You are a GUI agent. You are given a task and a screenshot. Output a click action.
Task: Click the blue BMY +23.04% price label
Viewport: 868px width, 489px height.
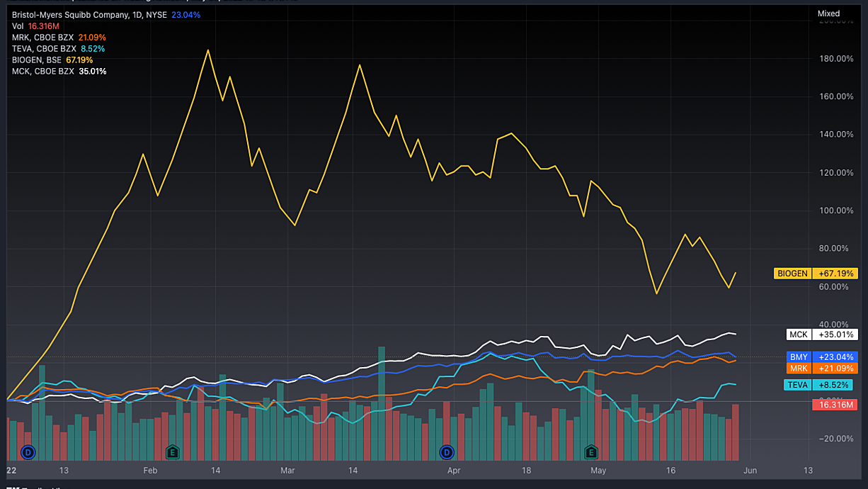822,357
